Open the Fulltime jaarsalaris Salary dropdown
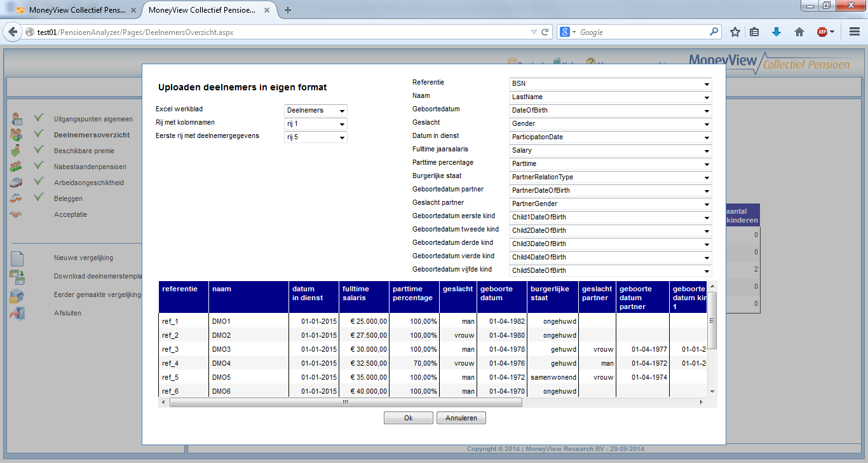Screen dimensions: 868x463 611,150
